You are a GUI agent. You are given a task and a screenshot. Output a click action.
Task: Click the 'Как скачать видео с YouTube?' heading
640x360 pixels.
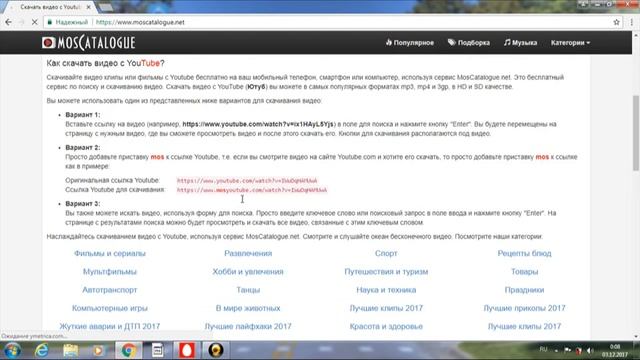105,63
